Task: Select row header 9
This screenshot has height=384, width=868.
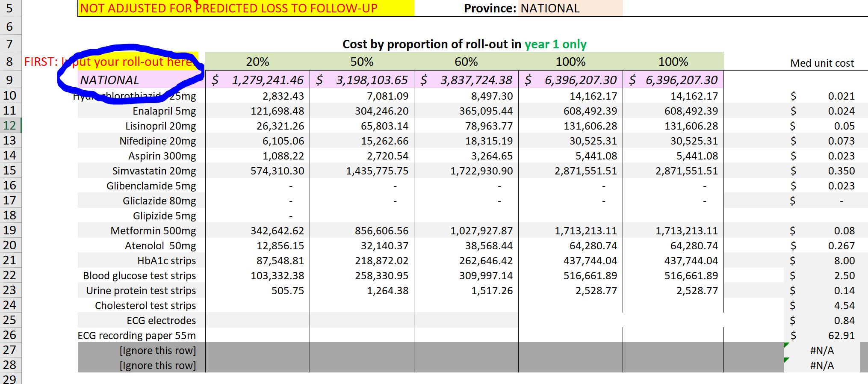Action: [10, 80]
